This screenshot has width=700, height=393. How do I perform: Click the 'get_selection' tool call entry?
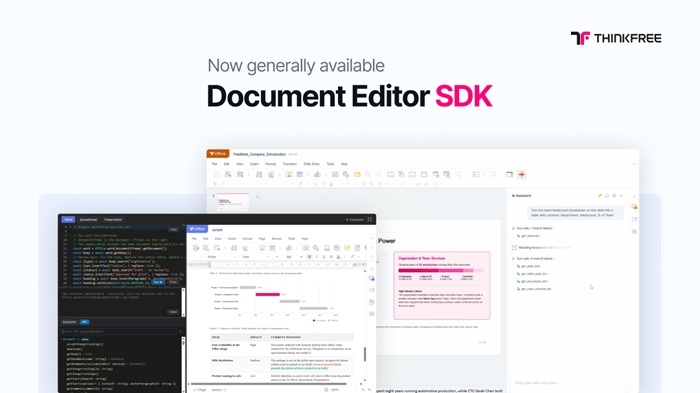click(x=529, y=236)
